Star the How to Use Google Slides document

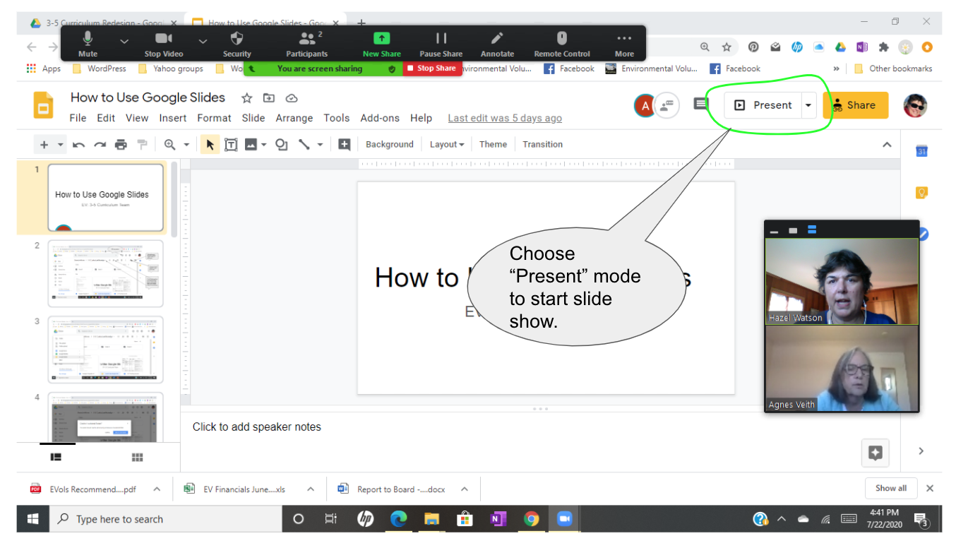[247, 98]
